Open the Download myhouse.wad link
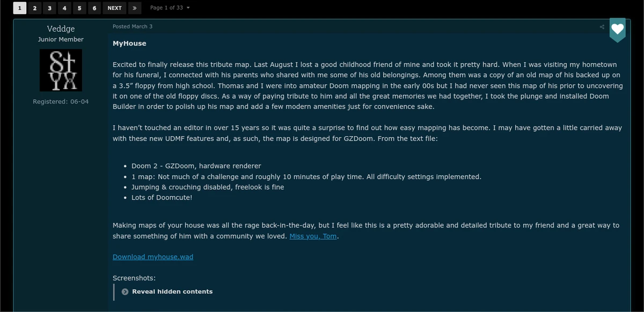 pyautogui.click(x=153, y=257)
